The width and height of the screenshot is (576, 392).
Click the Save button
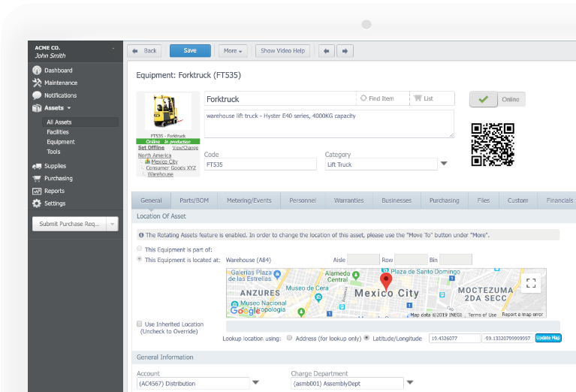point(190,51)
